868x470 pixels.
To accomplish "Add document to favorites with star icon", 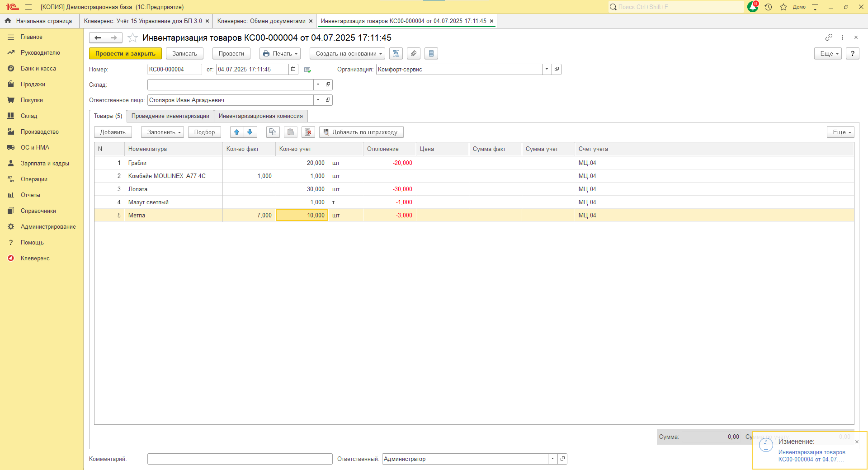I will [132, 38].
